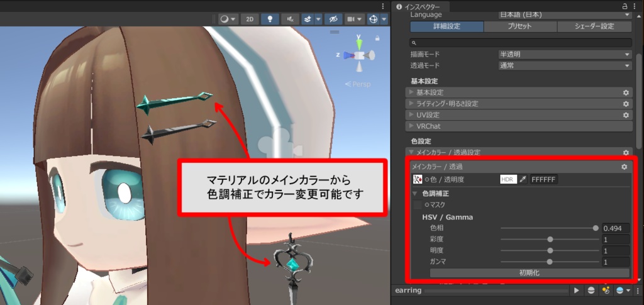Click the 色相 value field 0.494
Image resolution: width=644 pixels, height=305 pixels.
[x=616, y=229]
